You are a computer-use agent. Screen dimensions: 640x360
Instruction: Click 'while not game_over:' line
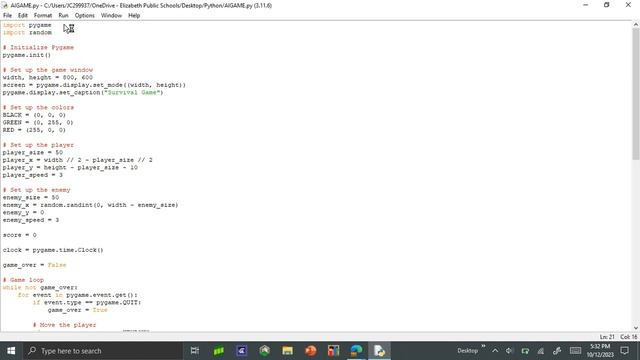[x=40, y=287]
